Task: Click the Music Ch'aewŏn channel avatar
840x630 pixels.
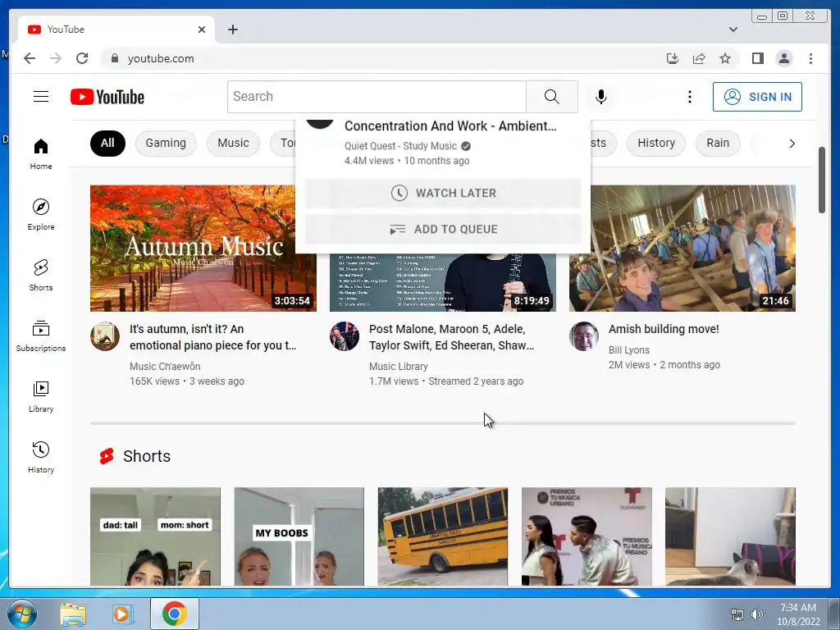Action: tap(104, 336)
